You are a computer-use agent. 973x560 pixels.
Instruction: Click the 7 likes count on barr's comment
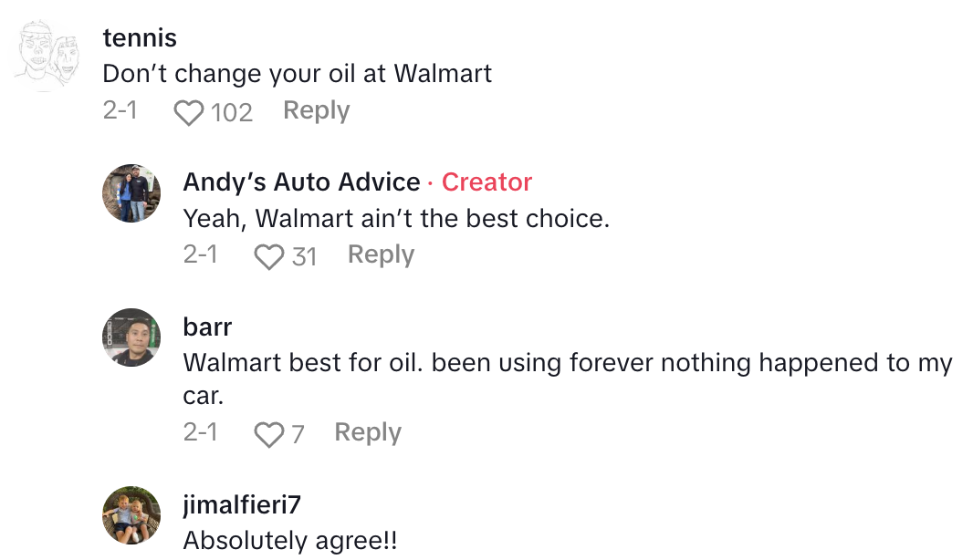coord(298,433)
